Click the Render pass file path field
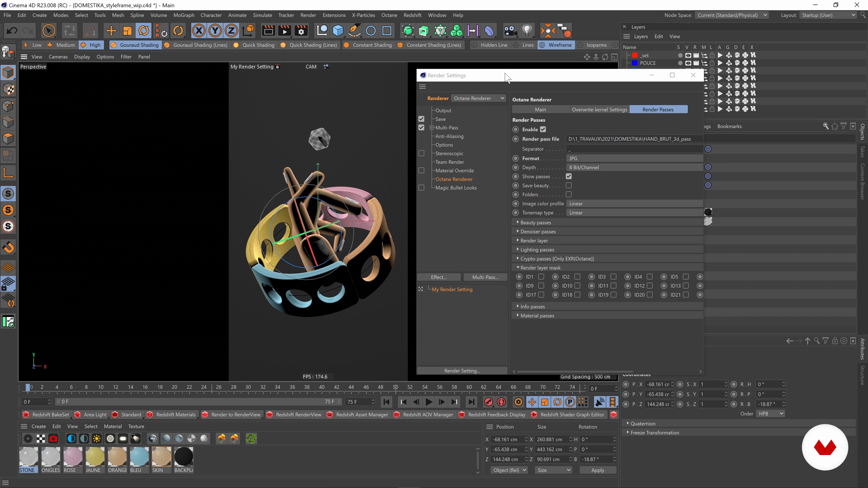This screenshot has height=488, width=868. [x=635, y=139]
